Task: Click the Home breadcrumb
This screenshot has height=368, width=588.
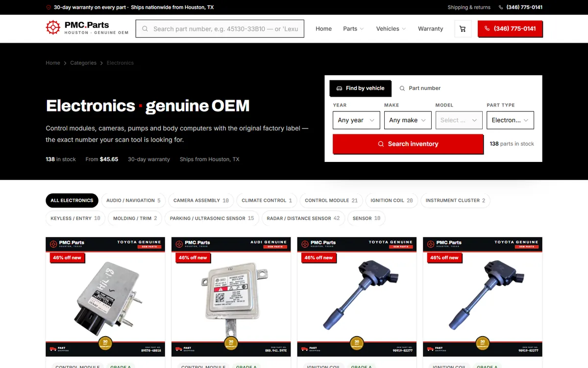Action: coord(53,63)
